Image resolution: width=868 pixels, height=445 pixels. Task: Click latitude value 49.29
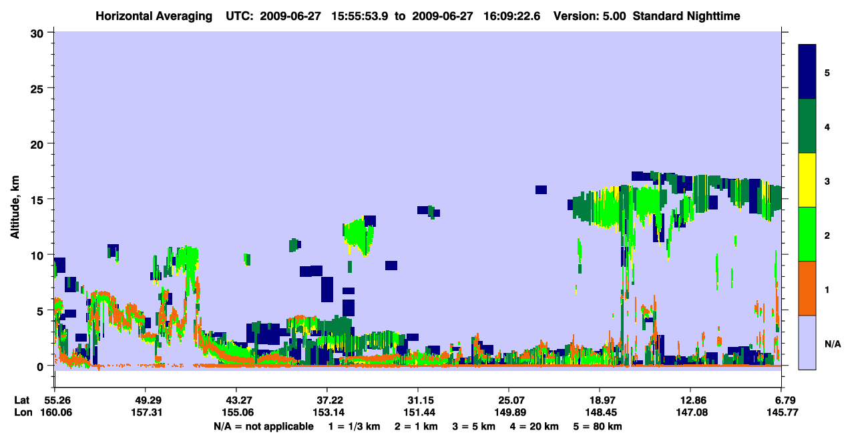[145, 400]
